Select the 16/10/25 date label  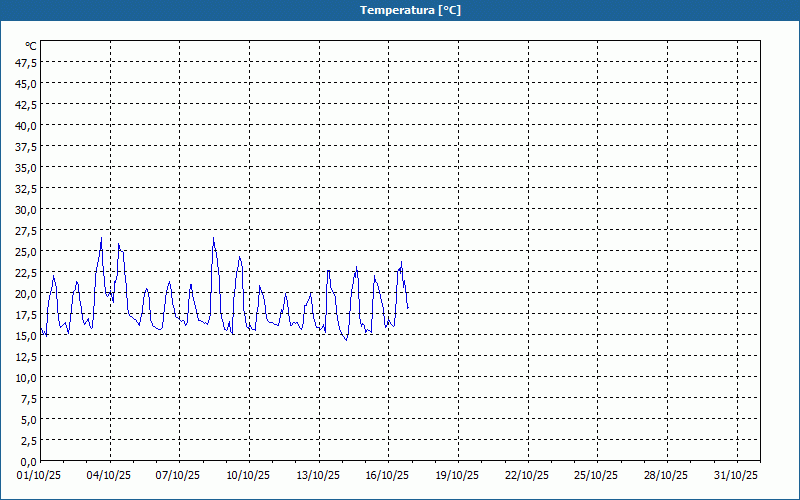pyautogui.click(x=388, y=475)
